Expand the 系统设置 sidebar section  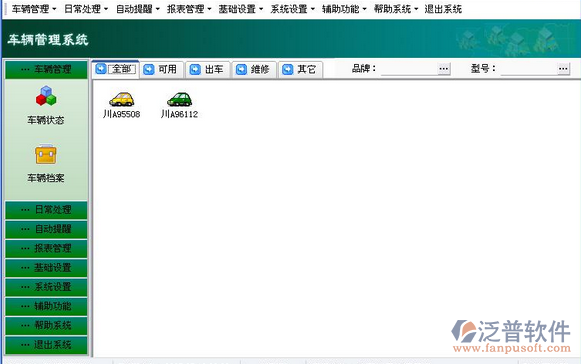pyautogui.click(x=46, y=287)
